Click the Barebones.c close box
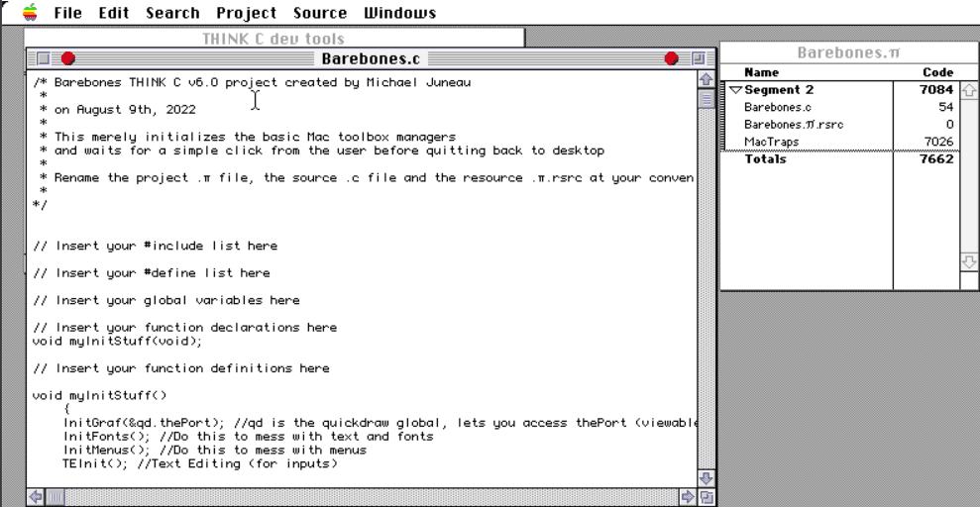 point(43,58)
